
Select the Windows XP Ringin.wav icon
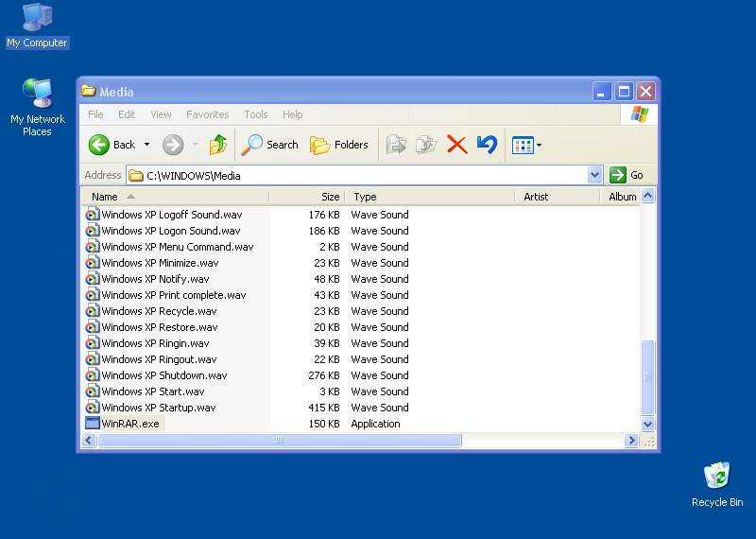point(92,343)
